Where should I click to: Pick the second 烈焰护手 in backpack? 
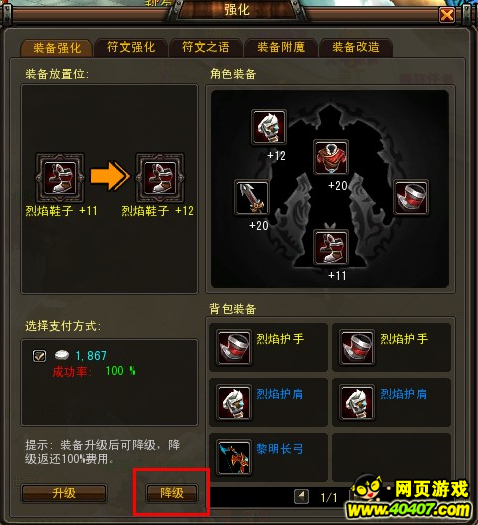pos(391,347)
